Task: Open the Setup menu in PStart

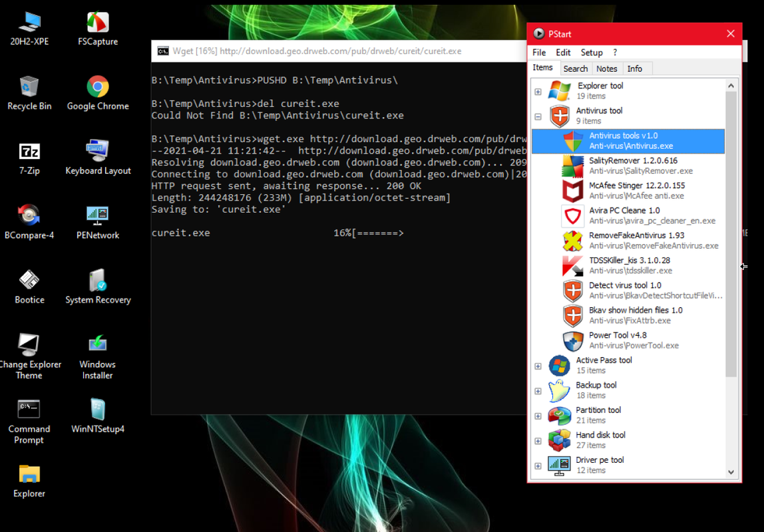Action: 592,53
